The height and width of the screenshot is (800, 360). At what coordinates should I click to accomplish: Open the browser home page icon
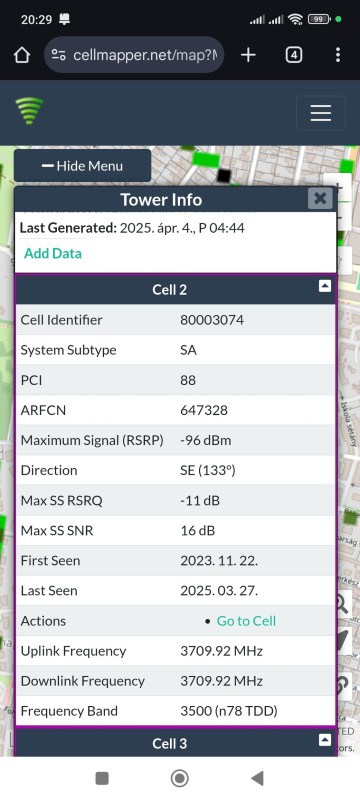tap(22, 55)
